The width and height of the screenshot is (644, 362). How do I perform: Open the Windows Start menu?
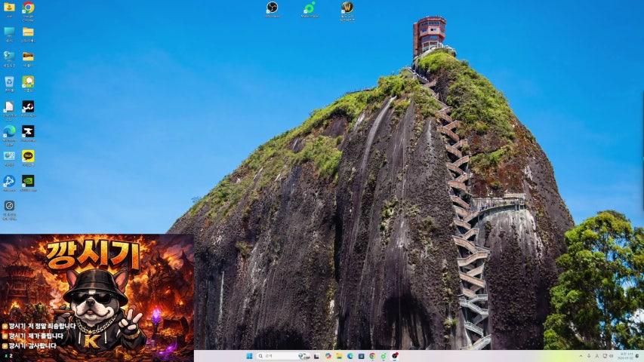pos(249,356)
